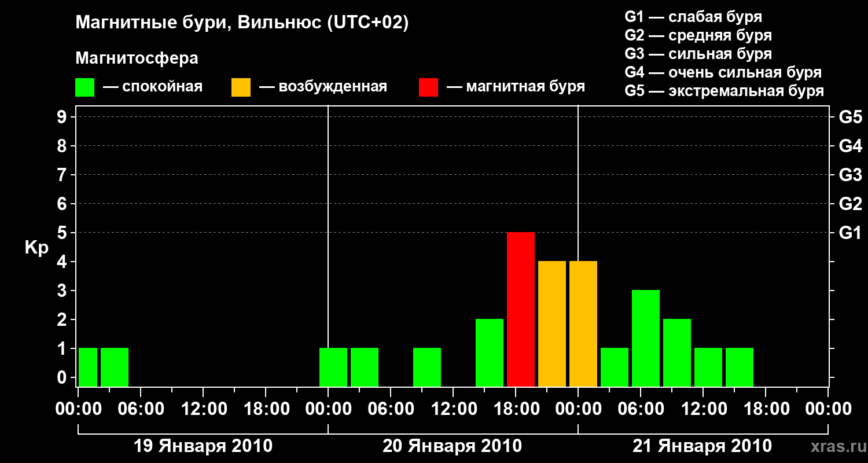Click the vertical line separating 19 and 20 January
Viewport: 868px width, 463px height.
coord(328,246)
